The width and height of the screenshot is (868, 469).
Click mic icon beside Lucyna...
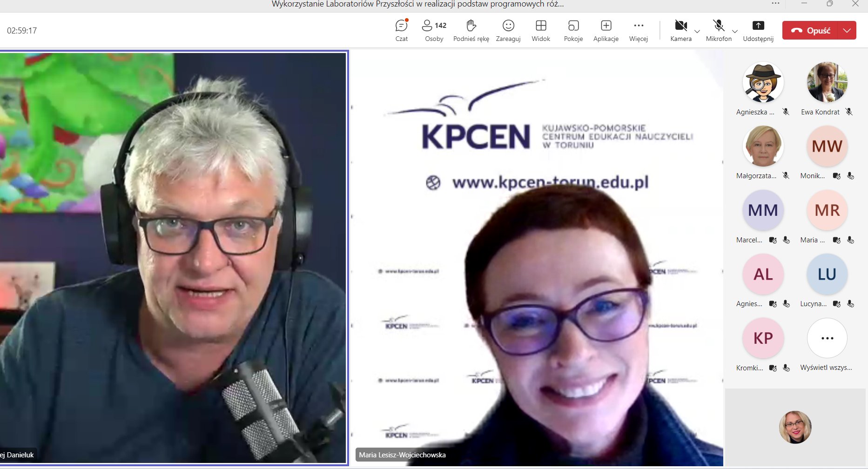850,304
